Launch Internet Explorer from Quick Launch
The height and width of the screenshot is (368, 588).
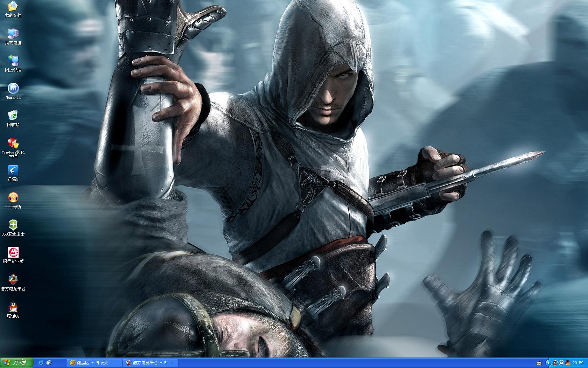click(41, 363)
